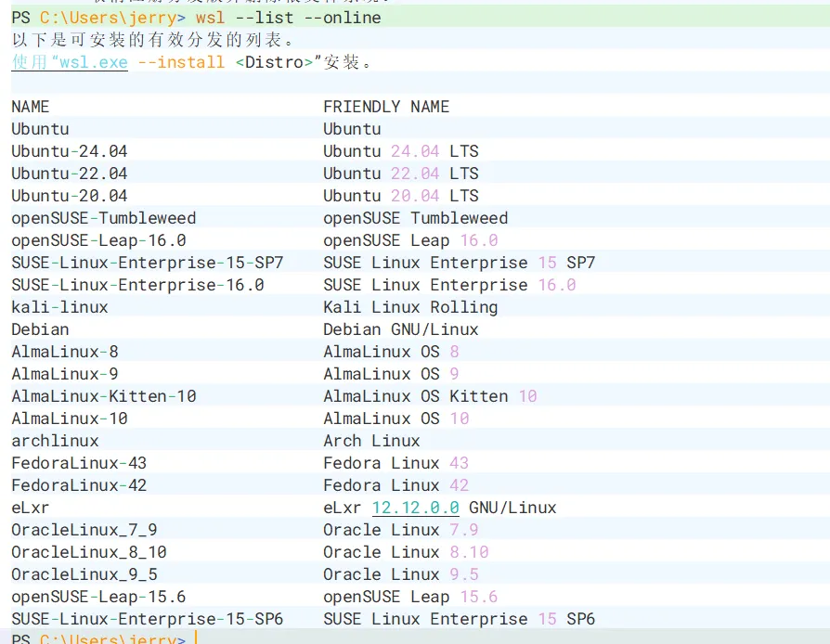The height and width of the screenshot is (644, 830).
Task: Click the "<Distro>" placeholder text
Action: [274, 62]
